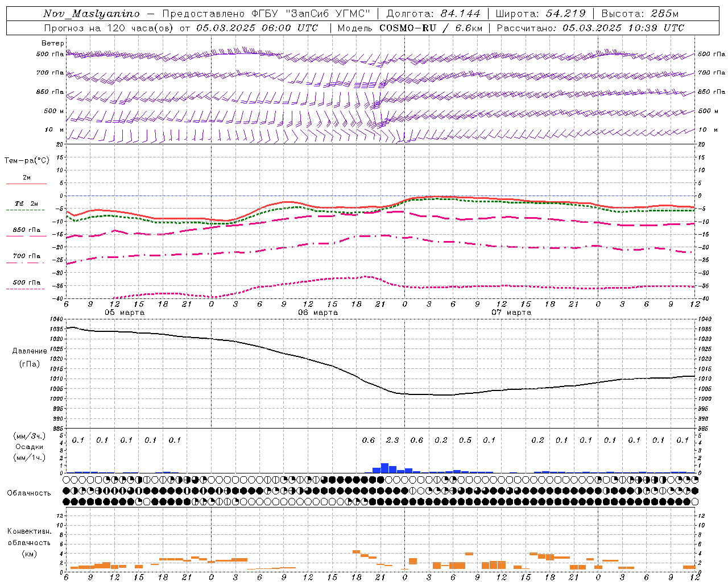Click the 10 м level label in the wind panel legend

tap(55, 130)
